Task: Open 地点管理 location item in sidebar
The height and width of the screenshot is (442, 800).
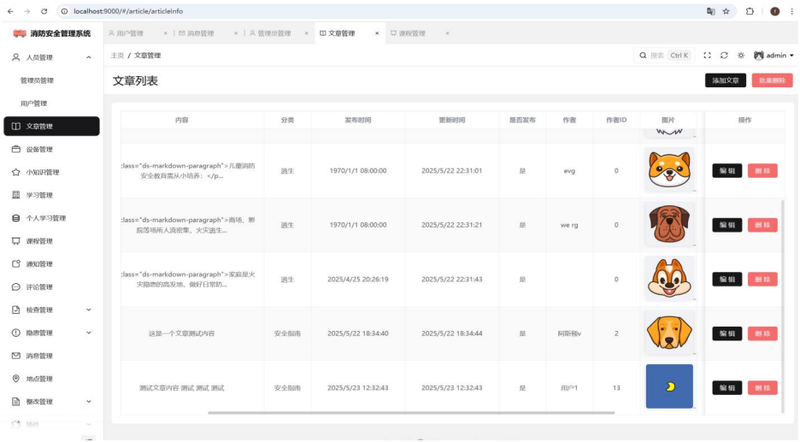Action: [38, 379]
